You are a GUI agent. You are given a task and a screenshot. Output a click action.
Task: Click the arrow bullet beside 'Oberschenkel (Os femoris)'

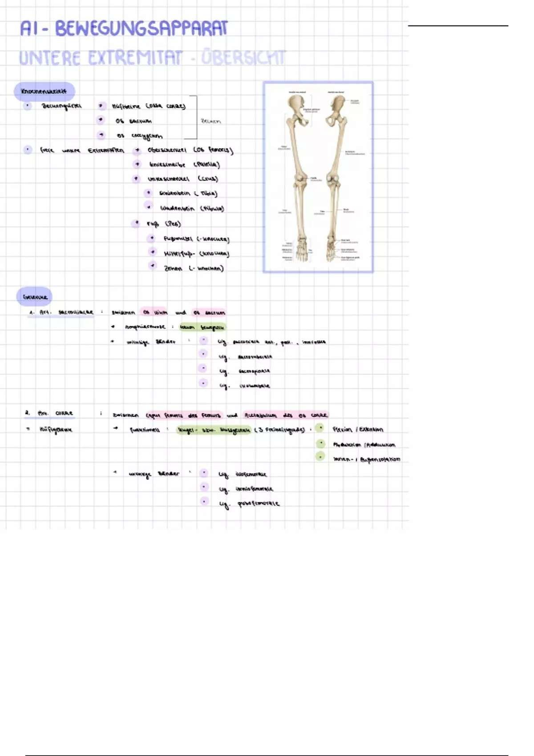coord(137,150)
